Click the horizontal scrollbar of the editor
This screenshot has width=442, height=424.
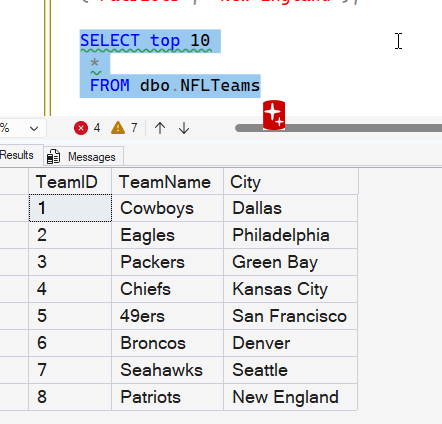[x=338, y=128]
